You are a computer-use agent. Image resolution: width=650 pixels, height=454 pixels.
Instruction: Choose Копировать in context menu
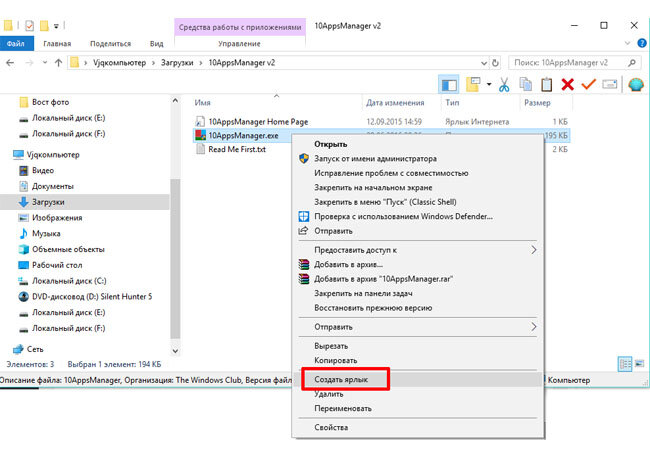coord(418,361)
